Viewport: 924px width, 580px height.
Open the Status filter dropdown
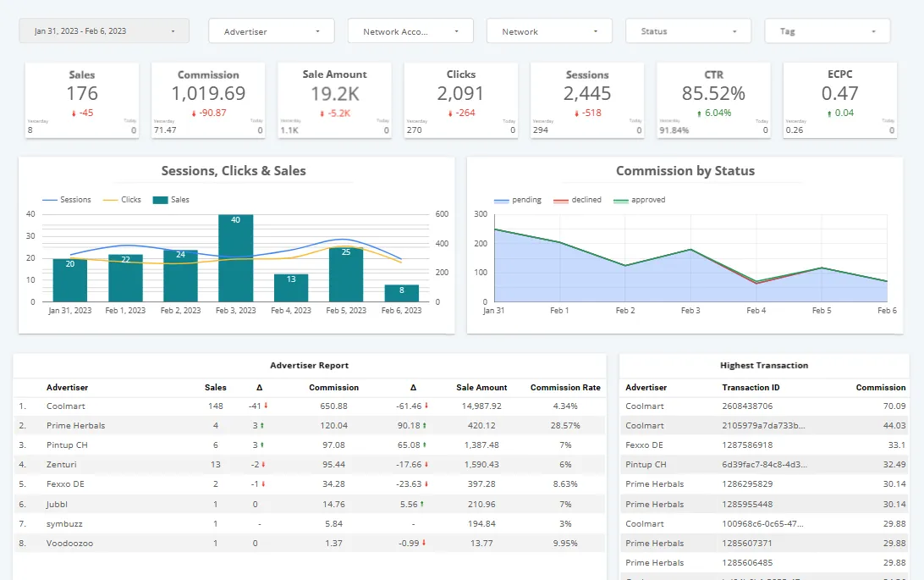coord(687,31)
